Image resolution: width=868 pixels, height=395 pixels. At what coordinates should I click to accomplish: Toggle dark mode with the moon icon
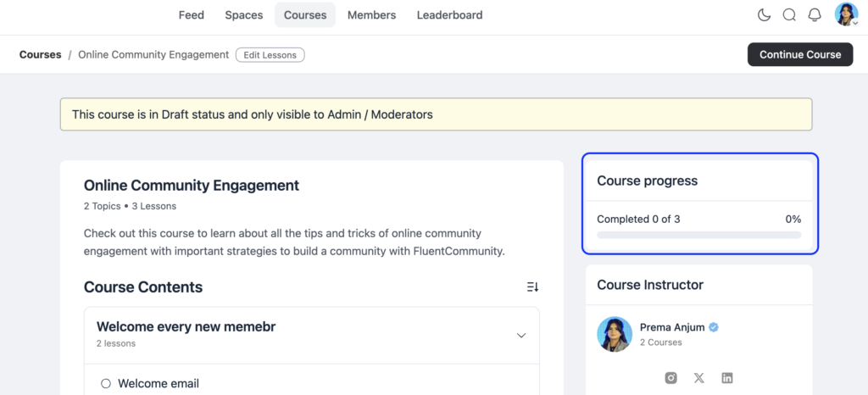(x=764, y=15)
